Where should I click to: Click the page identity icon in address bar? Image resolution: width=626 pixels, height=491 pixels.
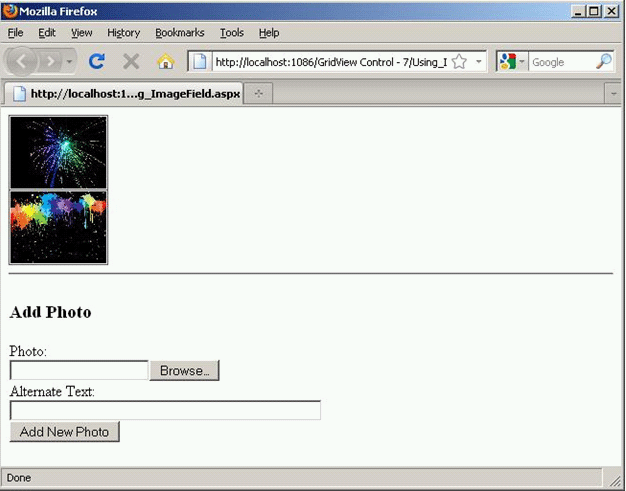[200, 62]
